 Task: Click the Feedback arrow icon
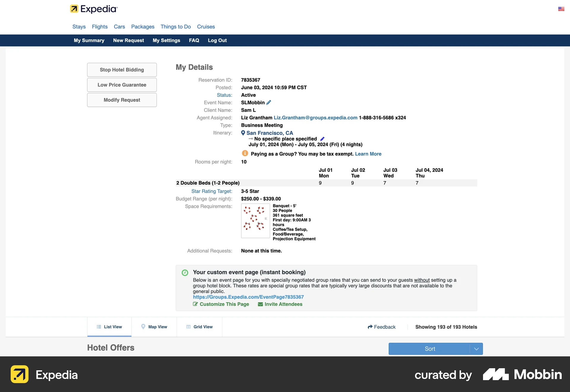[x=370, y=327]
